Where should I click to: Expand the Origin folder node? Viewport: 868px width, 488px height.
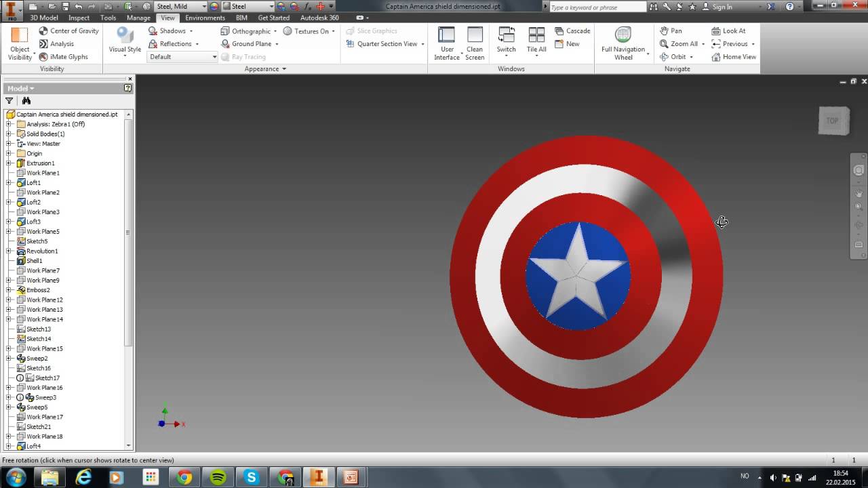pyautogui.click(x=9, y=154)
